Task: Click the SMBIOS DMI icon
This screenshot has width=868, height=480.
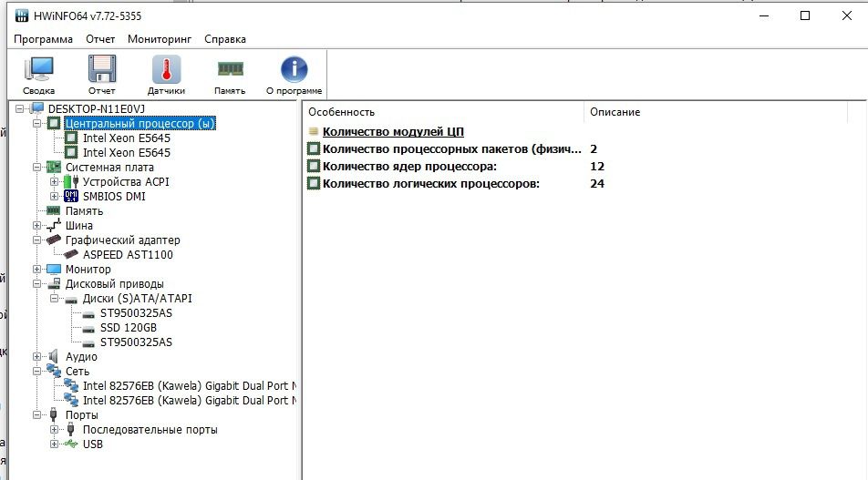Action: pos(71,196)
